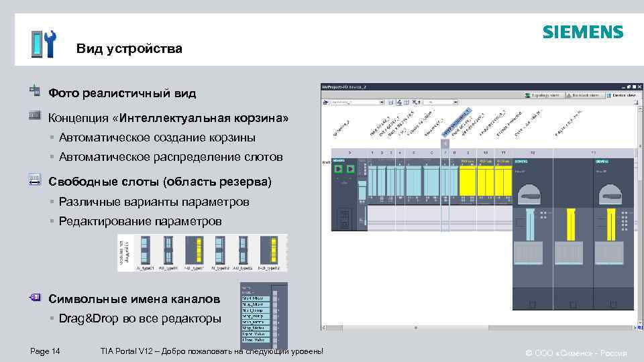Click the zoom magnifier toolbar icon
The height and width of the screenshot is (362, 644).
pyautogui.click(x=416, y=102)
